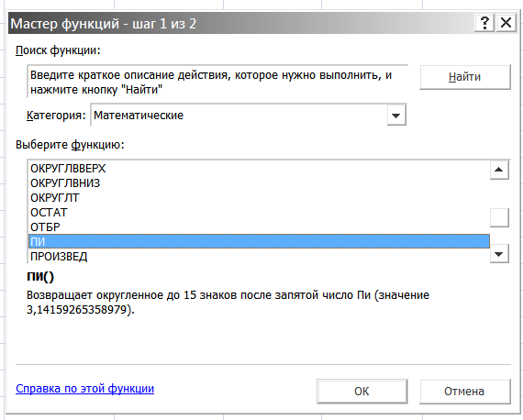The image size is (523, 420).
Task: Choose the ОТБР function entry
Action: pos(259,227)
